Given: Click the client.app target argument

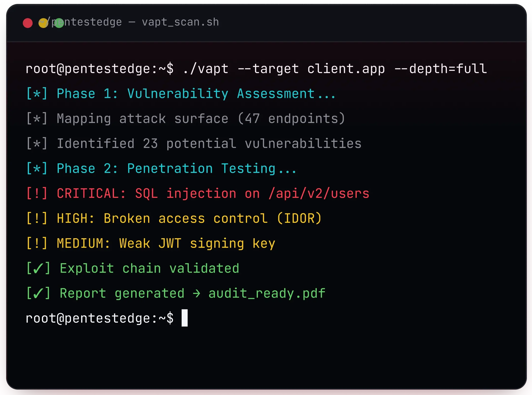Looking at the screenshot, I should tap(346, 69).
